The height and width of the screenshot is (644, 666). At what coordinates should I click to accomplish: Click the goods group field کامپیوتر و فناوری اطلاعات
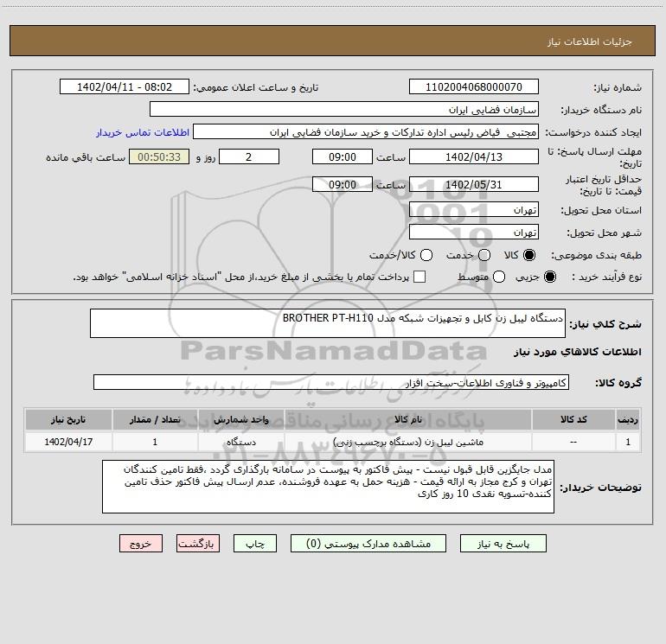pos(331,382)
